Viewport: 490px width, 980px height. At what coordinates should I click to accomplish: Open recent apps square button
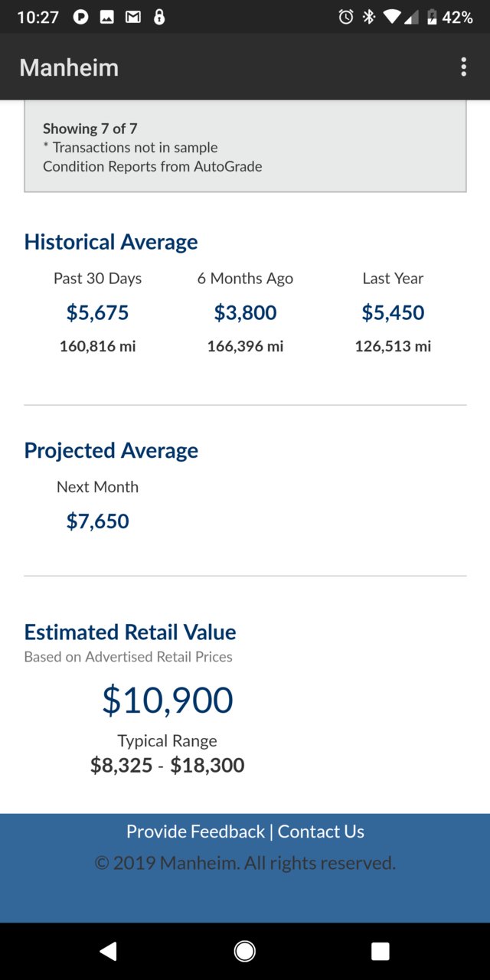pyautogui.click(x=381, y=951)
